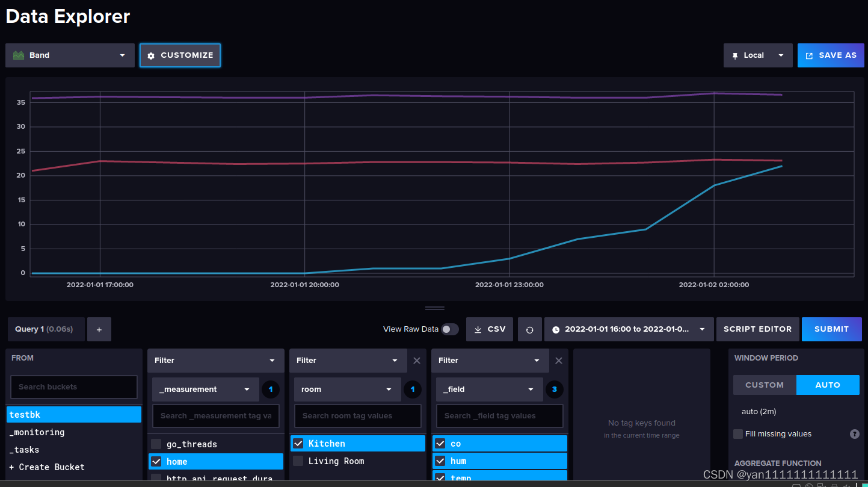Click the pin icon in the Local dropdown

(x=734, y=55)
